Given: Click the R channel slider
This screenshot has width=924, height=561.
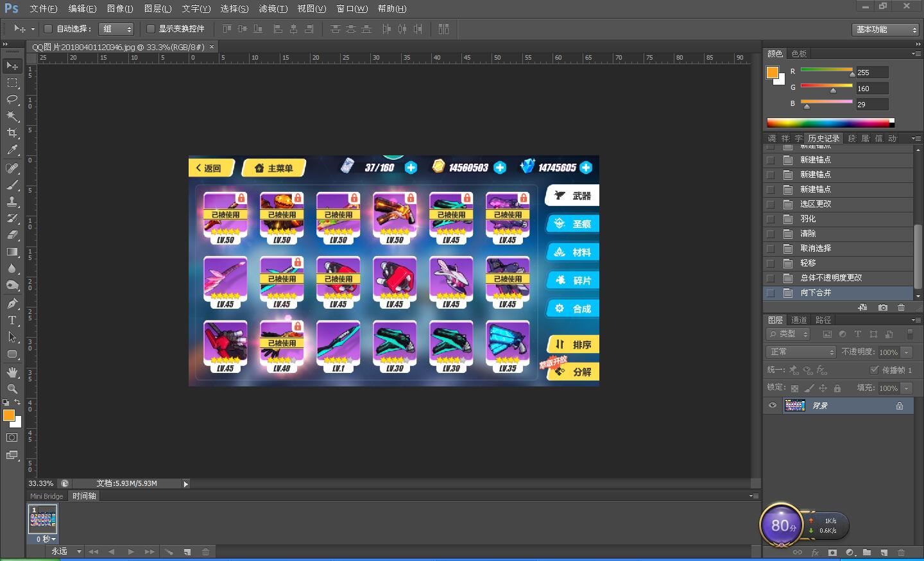Looking at the screenshot, I should (826, 71).
